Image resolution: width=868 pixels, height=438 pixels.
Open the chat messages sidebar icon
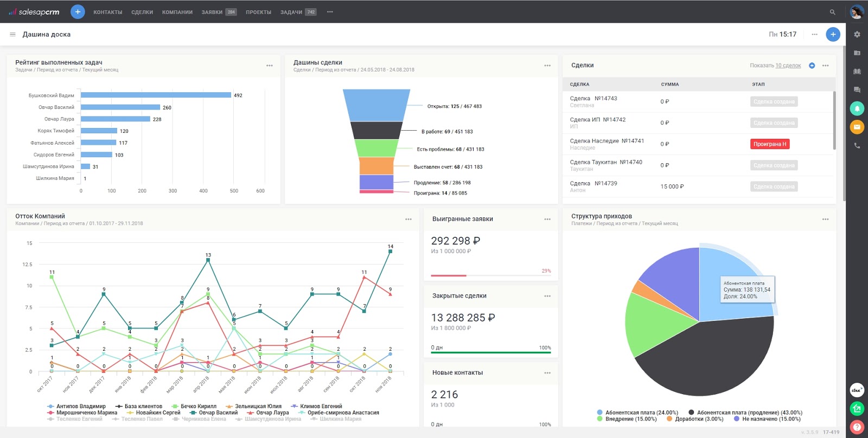[857, 89]
